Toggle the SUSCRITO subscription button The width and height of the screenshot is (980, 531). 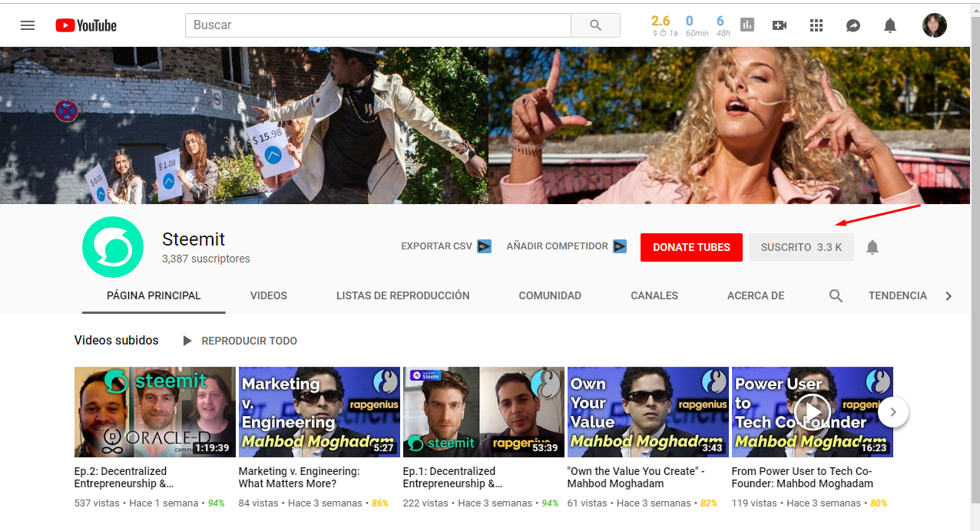pyautogui.click(x=800, y=247)
